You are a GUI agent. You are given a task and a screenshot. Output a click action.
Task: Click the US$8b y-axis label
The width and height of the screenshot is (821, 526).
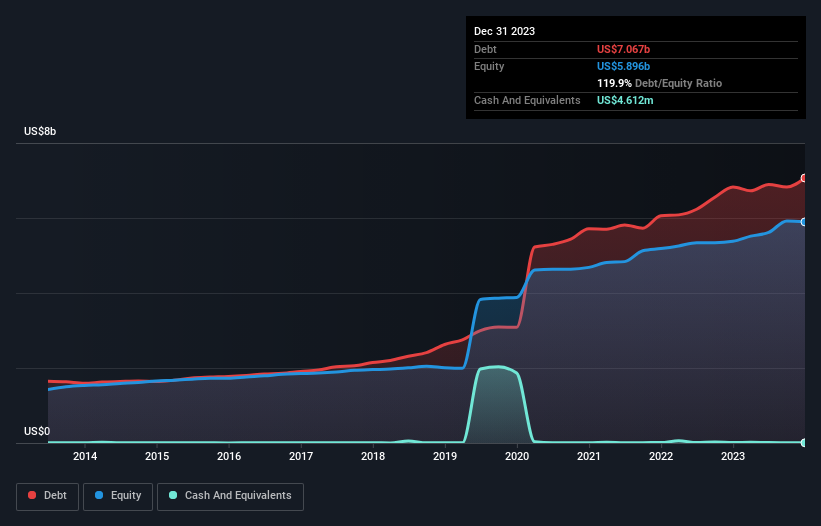pos(40,131)
